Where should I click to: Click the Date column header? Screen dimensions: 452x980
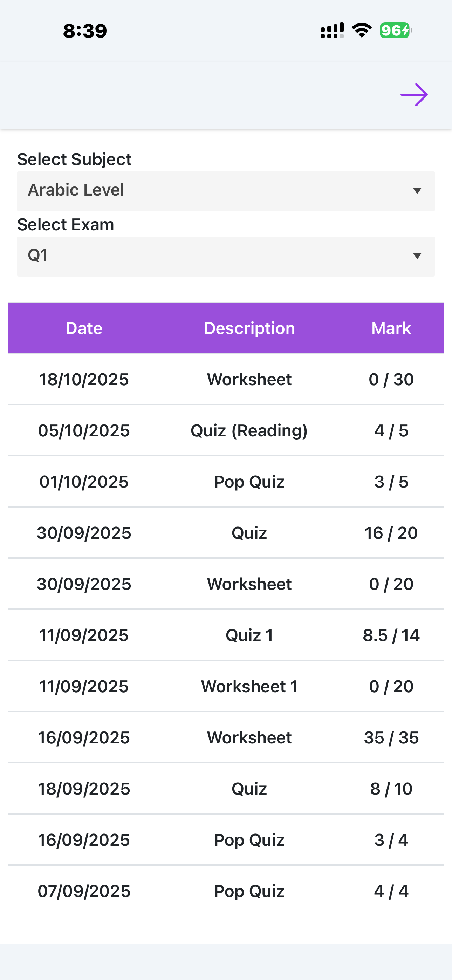(x=84, y=328)
